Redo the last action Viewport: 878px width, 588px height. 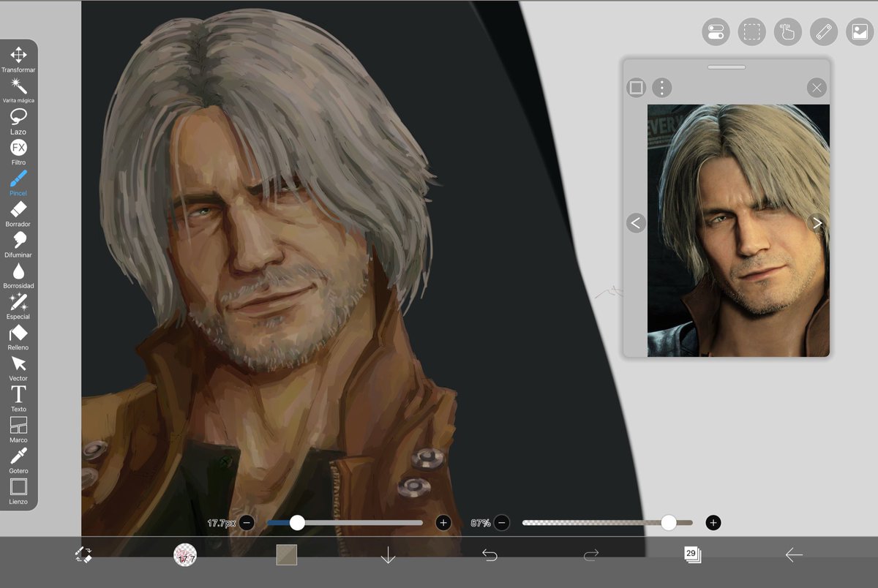pyautogui.click(x=591, y=555)
